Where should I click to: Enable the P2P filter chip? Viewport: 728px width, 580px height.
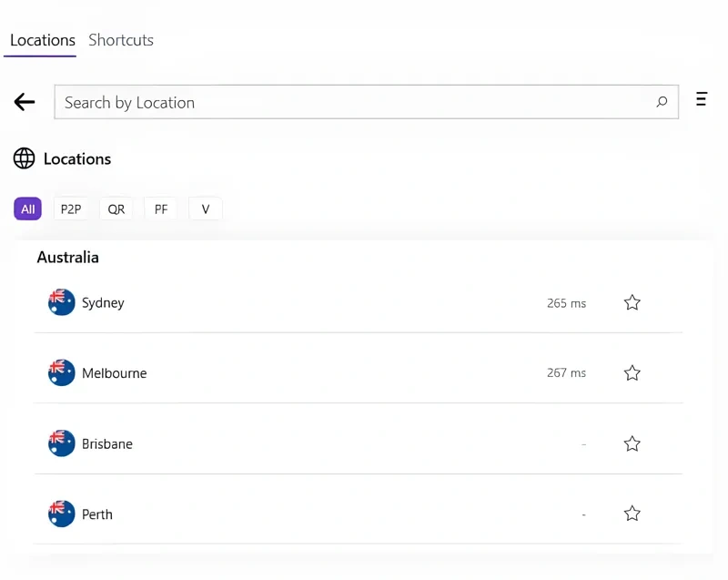coord(71,209)
